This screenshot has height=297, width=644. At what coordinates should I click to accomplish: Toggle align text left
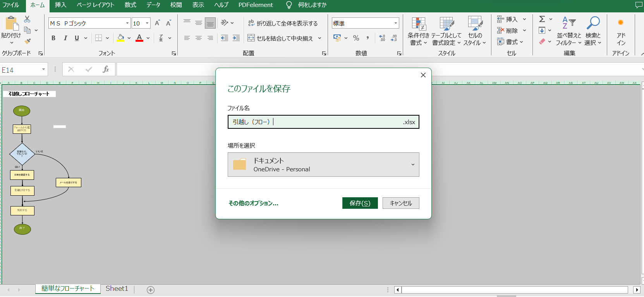click(187, 38)
